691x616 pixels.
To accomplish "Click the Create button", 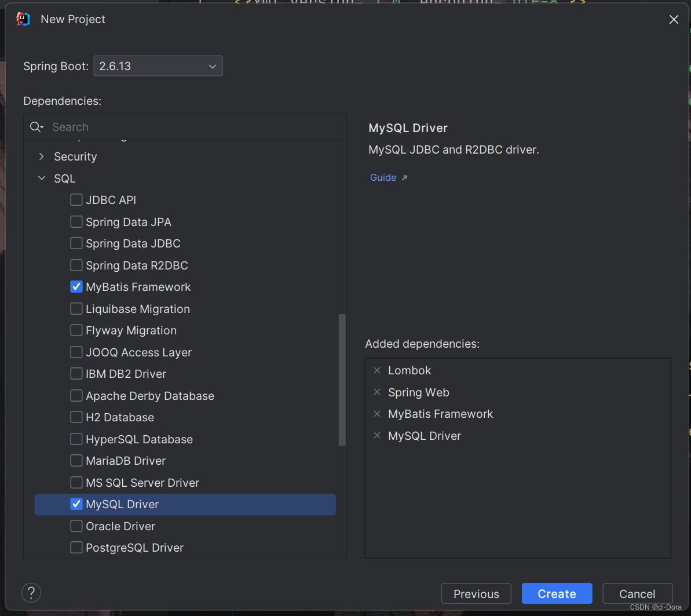I will [x=557, y=593].
